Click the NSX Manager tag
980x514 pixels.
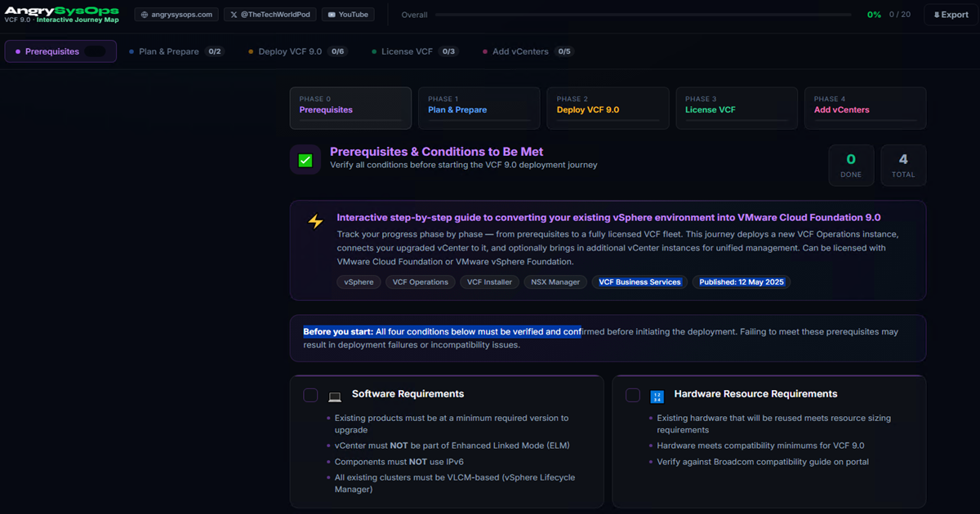pos(555,282)
